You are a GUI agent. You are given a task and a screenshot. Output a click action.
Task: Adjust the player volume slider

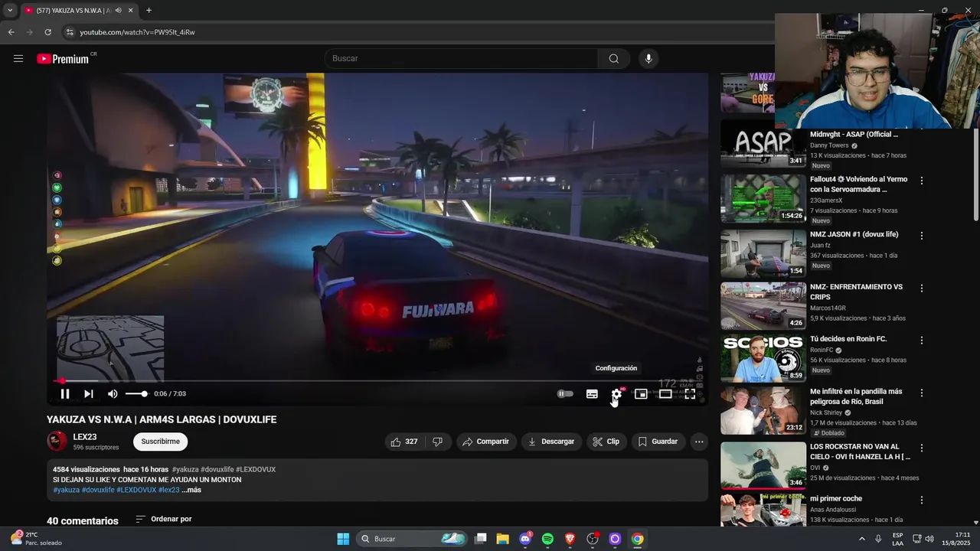(136, 394)
